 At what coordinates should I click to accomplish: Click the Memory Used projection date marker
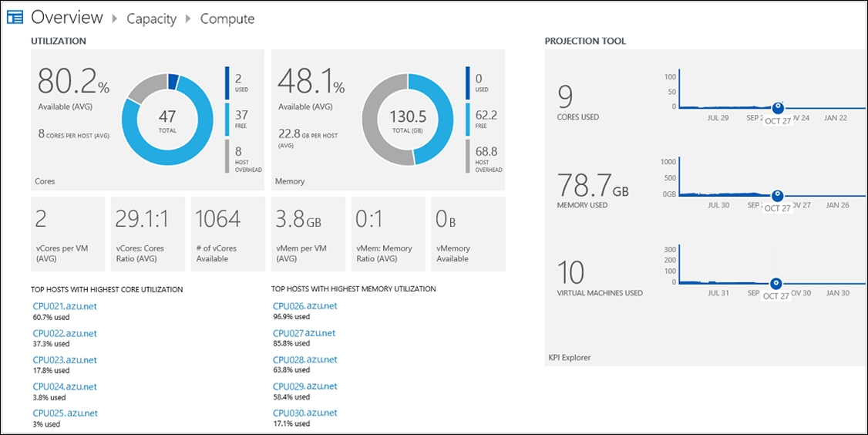778,195
